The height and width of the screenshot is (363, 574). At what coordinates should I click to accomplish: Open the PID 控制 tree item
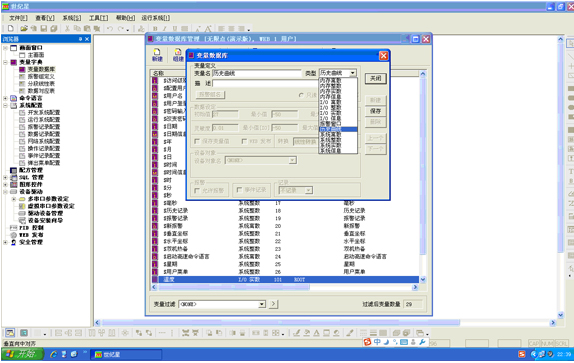31,228
